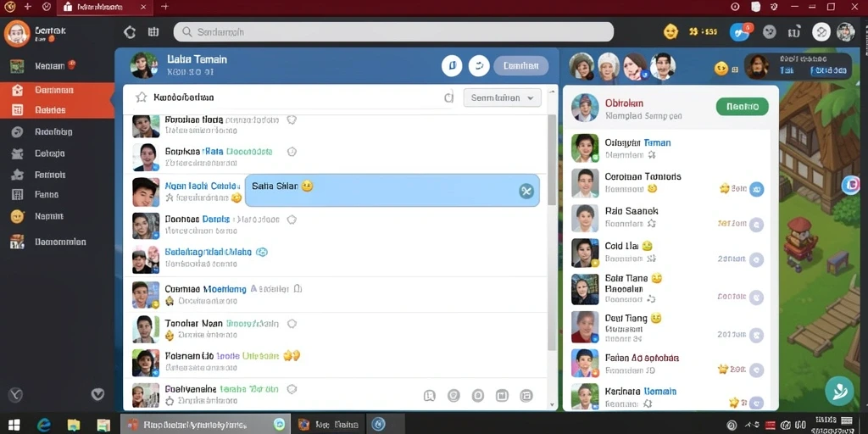This screenshot has height=434, width=868.
Task: Click first gray icon in bottom chat toolbar
Action: [x=429, y=395]
